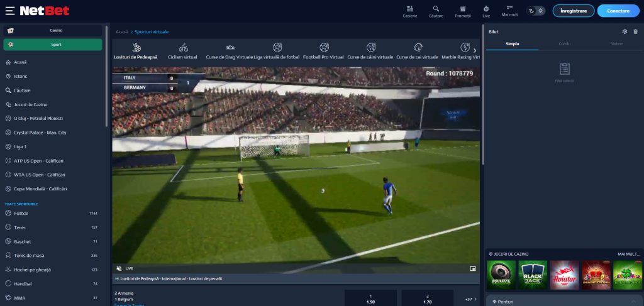This screenshot has width=644, height=306.
Task: Select Combi bet slip tab
Action: (x=564, y=43)
